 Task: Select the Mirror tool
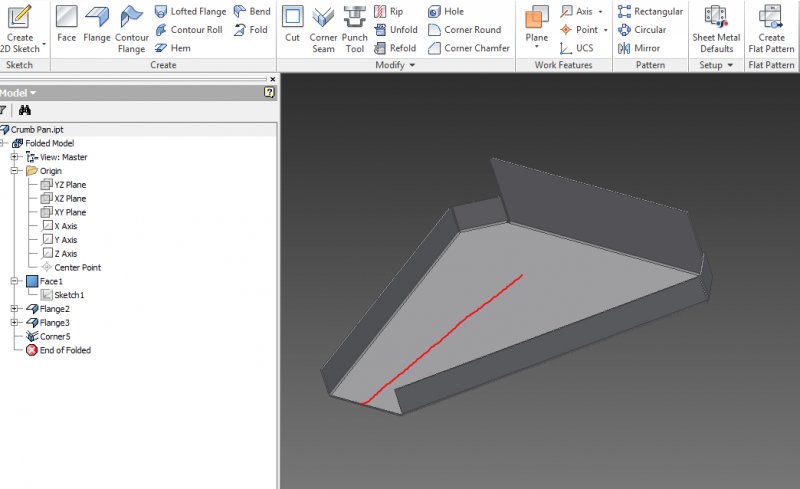click(639, 48)
